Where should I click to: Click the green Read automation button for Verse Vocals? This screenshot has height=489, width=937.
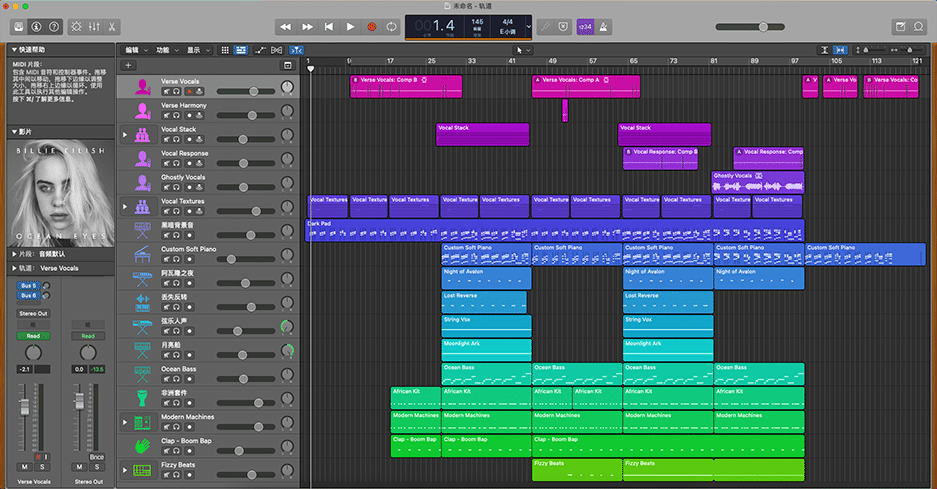pos(33,336)
